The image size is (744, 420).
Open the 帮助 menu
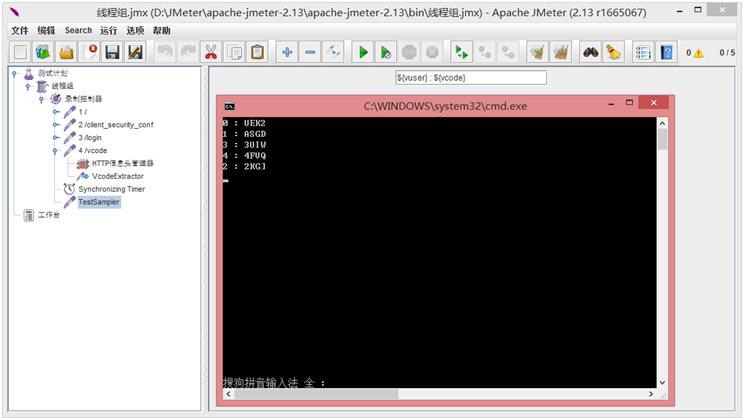[x=161, y=30]
